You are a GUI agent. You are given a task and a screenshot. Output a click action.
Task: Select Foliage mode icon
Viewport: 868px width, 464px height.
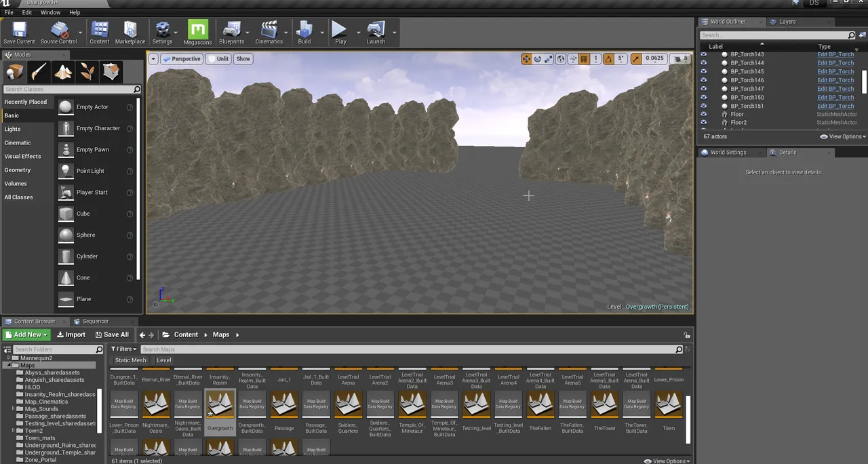pyautogui.click(x=87, y=71)
